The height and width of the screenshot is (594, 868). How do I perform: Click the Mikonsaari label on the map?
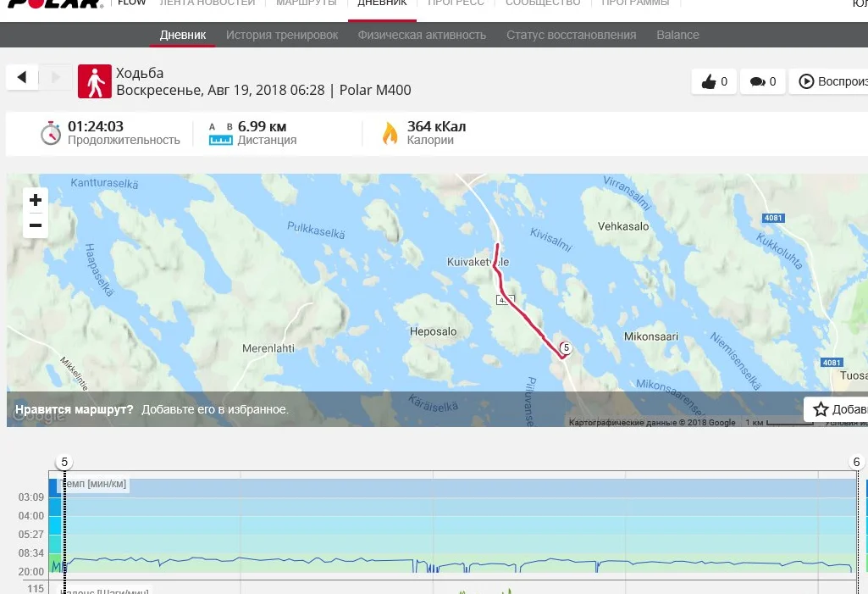(x=651, y=336)
